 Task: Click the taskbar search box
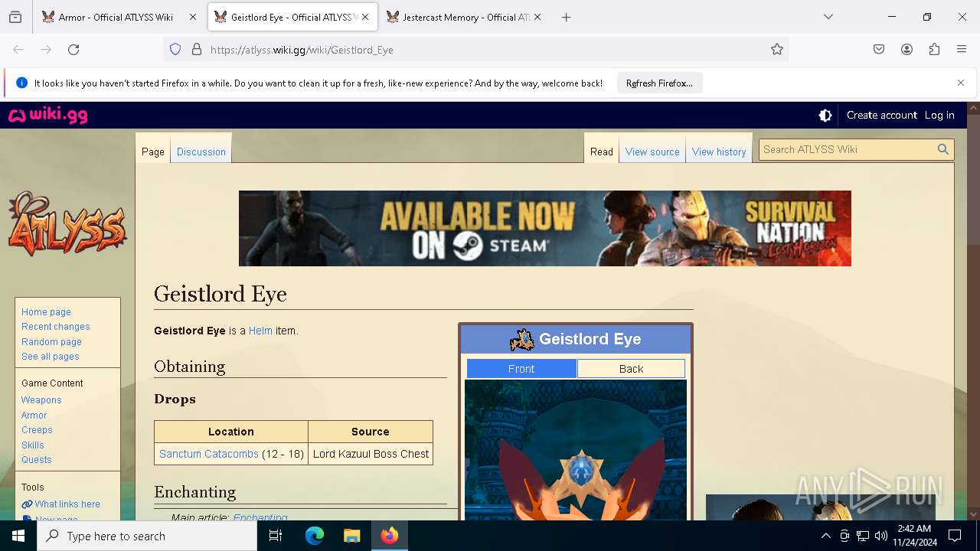click(x=147, y=536)
